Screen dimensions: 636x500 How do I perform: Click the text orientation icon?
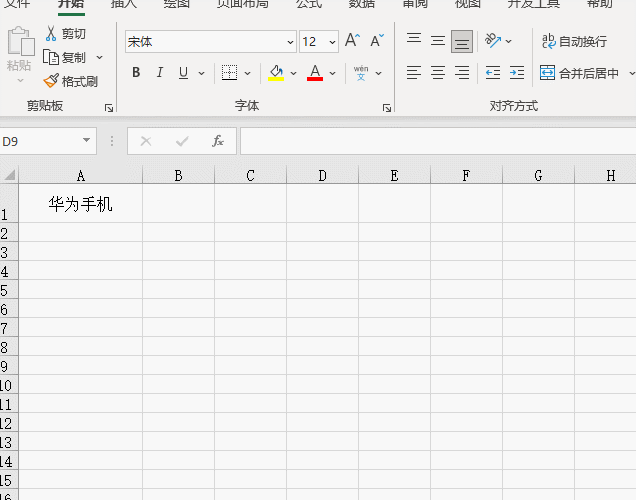tap(493, 41)
